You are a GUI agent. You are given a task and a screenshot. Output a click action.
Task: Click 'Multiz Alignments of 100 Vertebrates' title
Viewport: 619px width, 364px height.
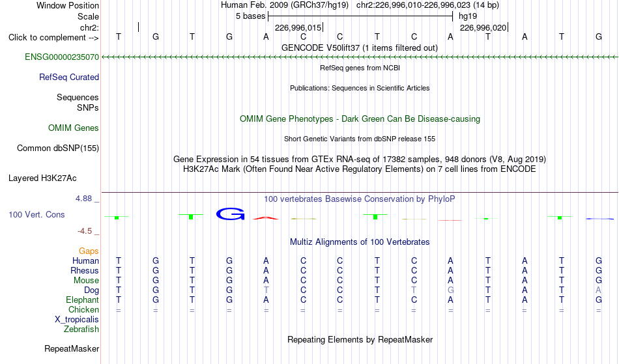point(360,242)
